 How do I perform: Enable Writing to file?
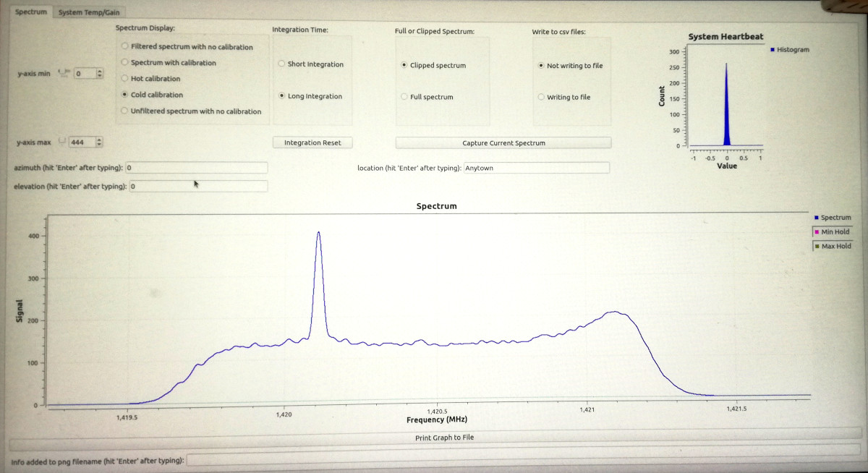coord(541,97)
